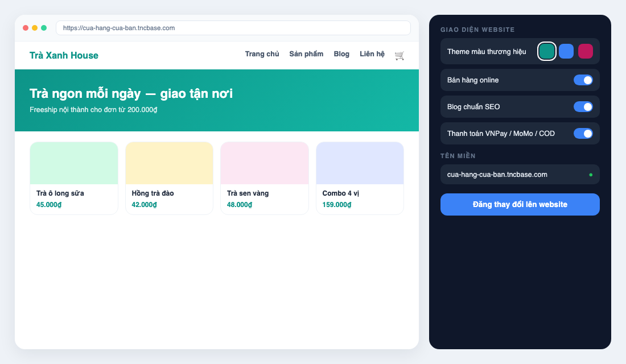Select the pink brand theme color

click(585, 51)
